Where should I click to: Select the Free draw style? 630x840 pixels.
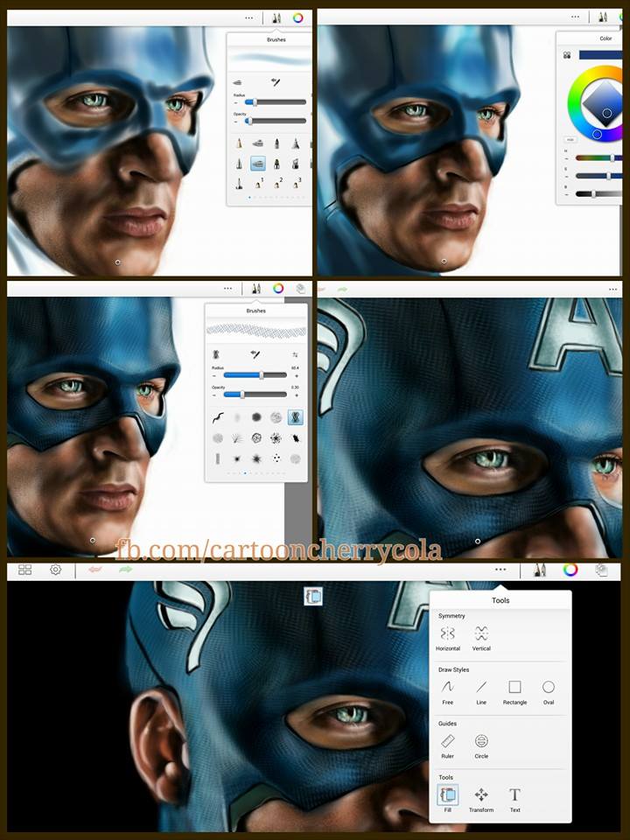pos(448,692)
